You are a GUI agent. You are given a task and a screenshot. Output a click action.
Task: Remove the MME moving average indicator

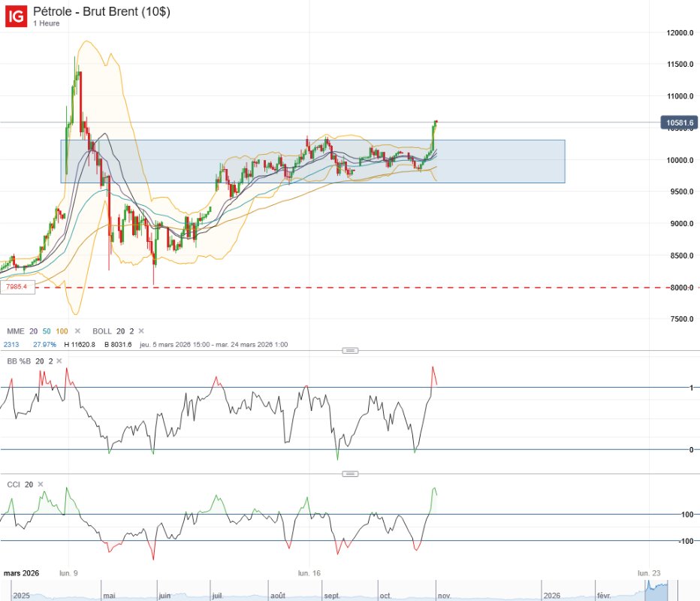[77, 331]
